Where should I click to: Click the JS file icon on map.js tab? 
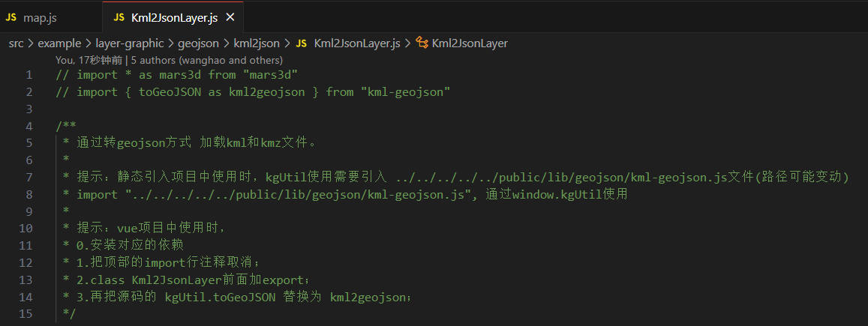click(x=11, y=17)
